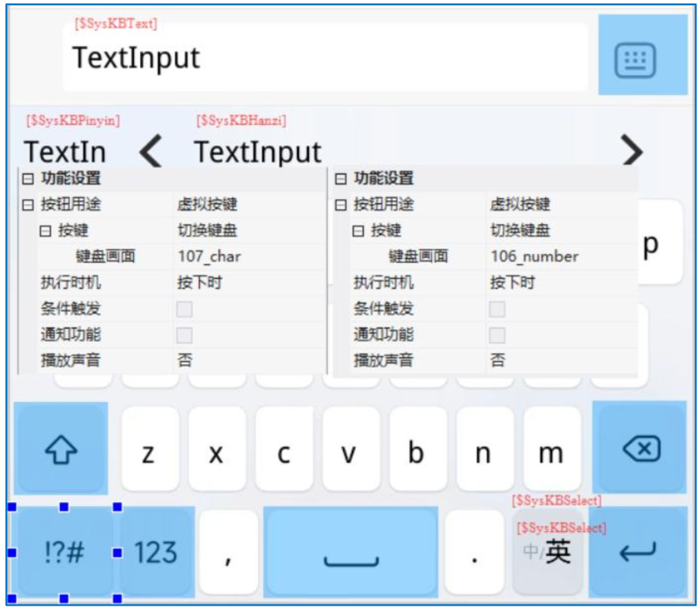
Task: Switch to the 123 number keyboard
Action: tap(156, 552)
